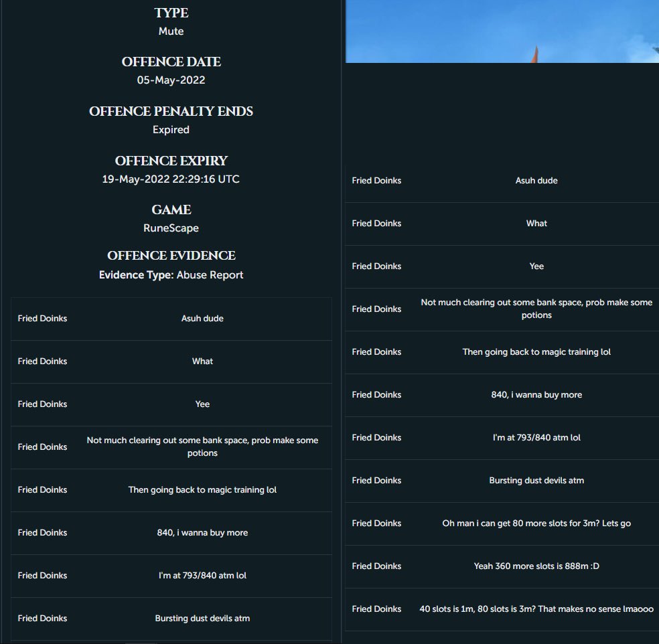Select 'Asuh dude' in right chat panel
Viewport: 659px width, 644px height.
point(536,181)
